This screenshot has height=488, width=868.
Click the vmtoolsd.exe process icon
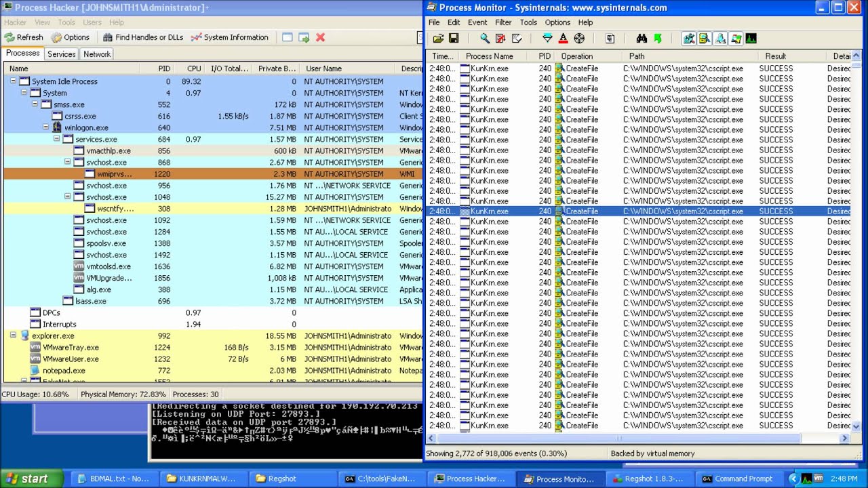click(x=79, y=266)
